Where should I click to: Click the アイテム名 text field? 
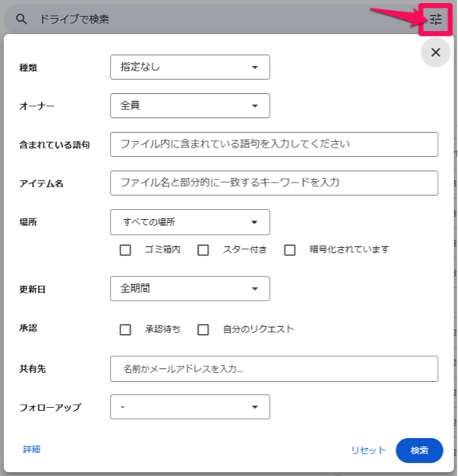point(274,183)
